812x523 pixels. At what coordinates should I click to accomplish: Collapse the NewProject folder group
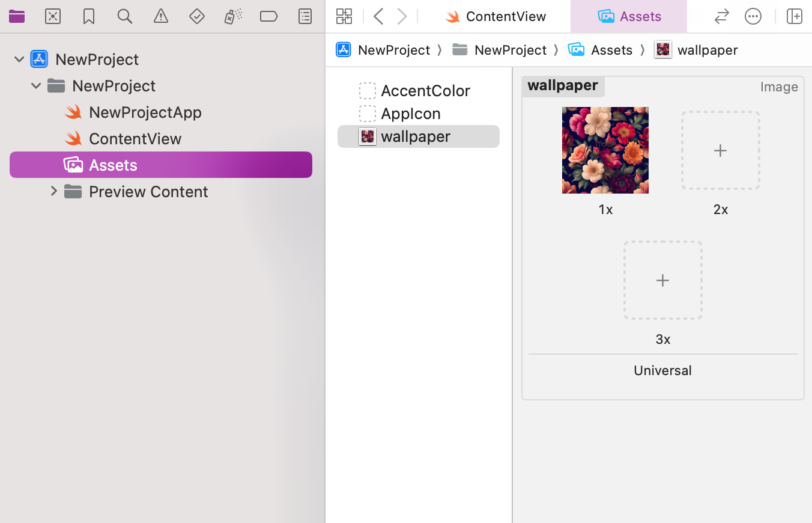click(x=36, y=86)
